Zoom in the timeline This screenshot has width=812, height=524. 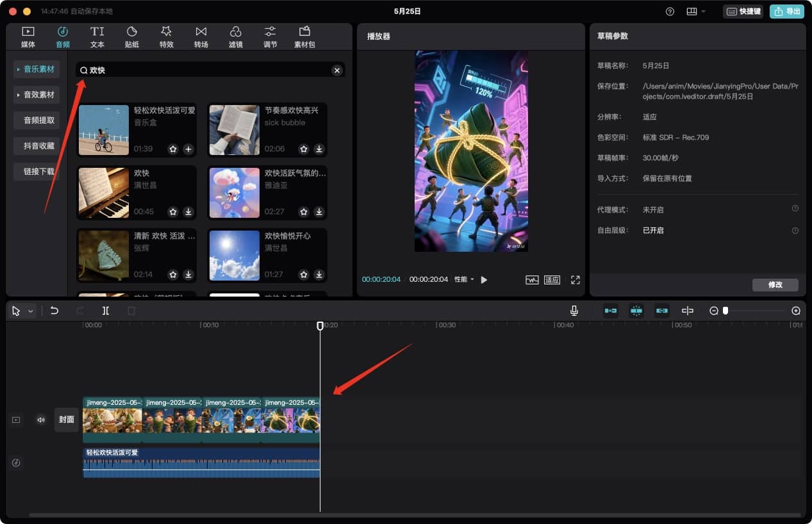[796, 311]
